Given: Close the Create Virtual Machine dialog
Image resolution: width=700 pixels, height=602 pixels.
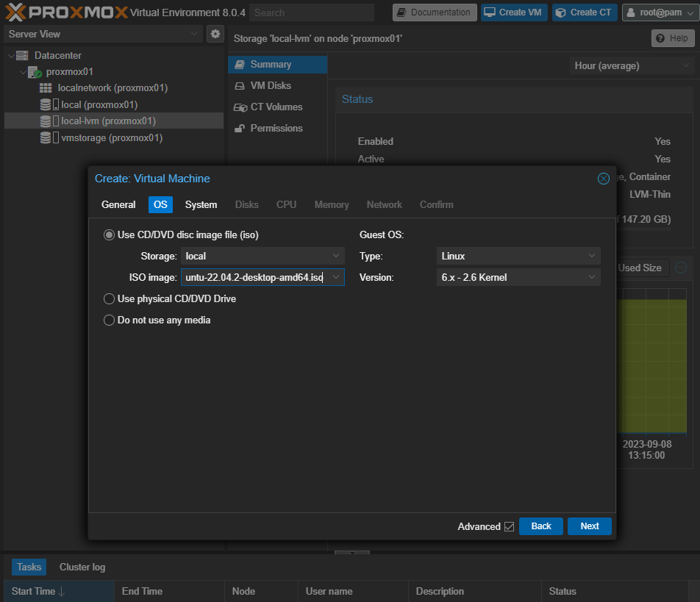Looking at the screenshot, I should (603, 179).
